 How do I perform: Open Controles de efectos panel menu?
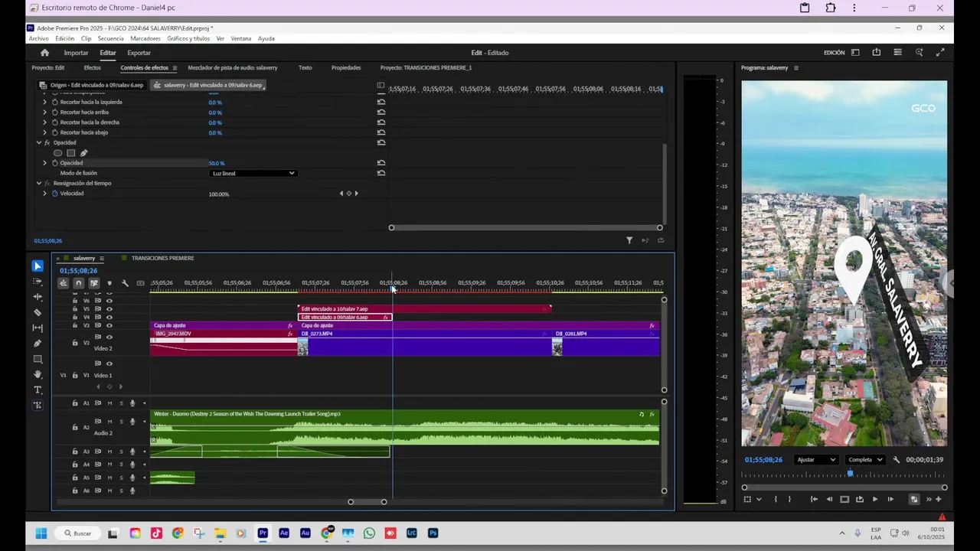175,68
